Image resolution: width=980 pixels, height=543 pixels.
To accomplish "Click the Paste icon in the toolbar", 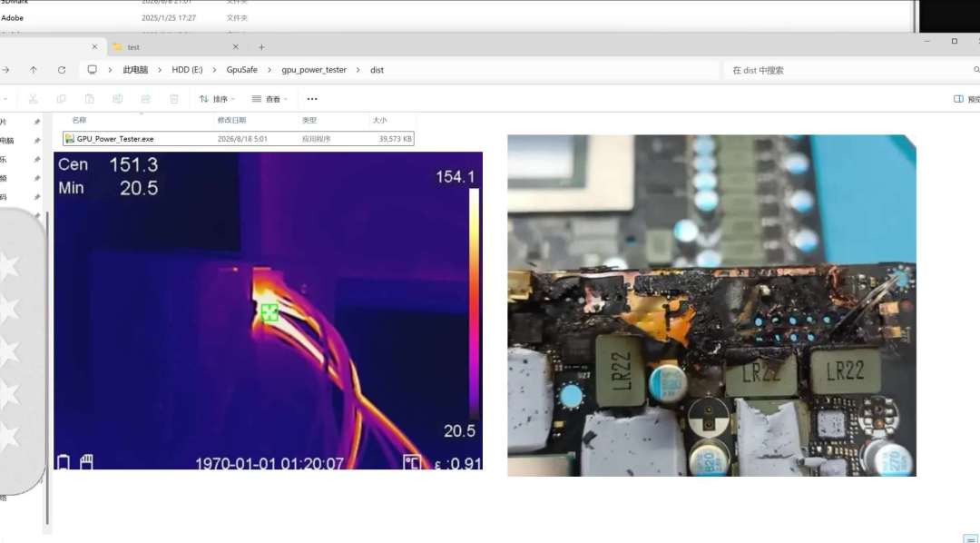I will [x=89, y=99].
